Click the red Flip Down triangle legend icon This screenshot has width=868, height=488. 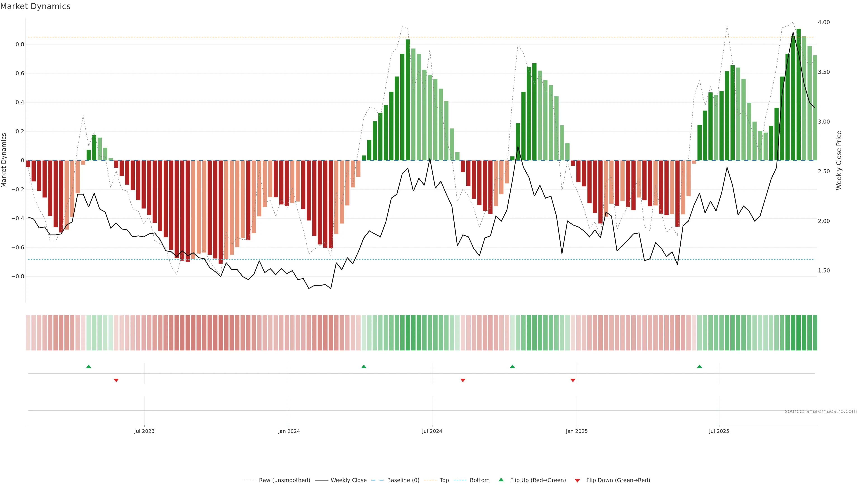577,480
